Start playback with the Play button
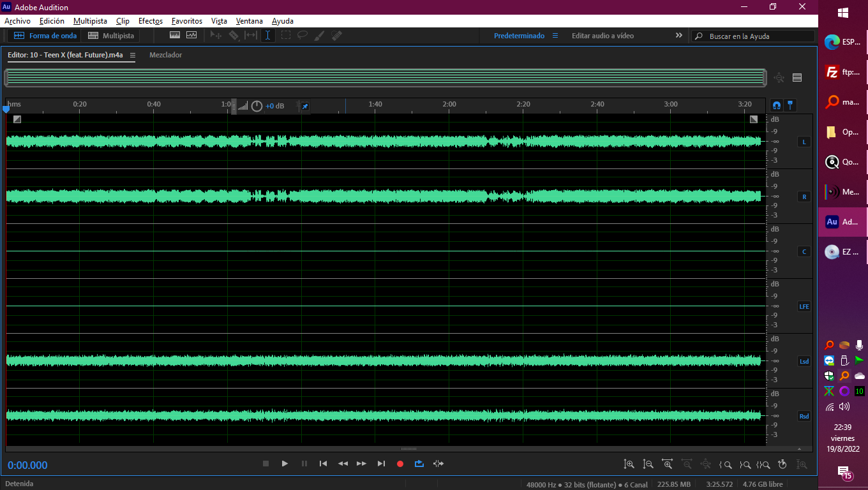868x490 pixels. pos(285,464)
